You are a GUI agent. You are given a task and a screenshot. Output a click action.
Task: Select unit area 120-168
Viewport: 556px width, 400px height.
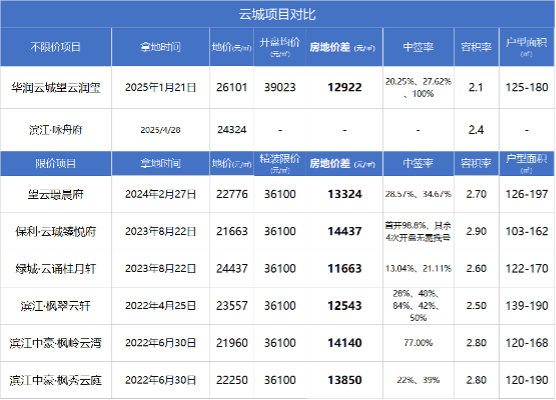pos(527,343)
